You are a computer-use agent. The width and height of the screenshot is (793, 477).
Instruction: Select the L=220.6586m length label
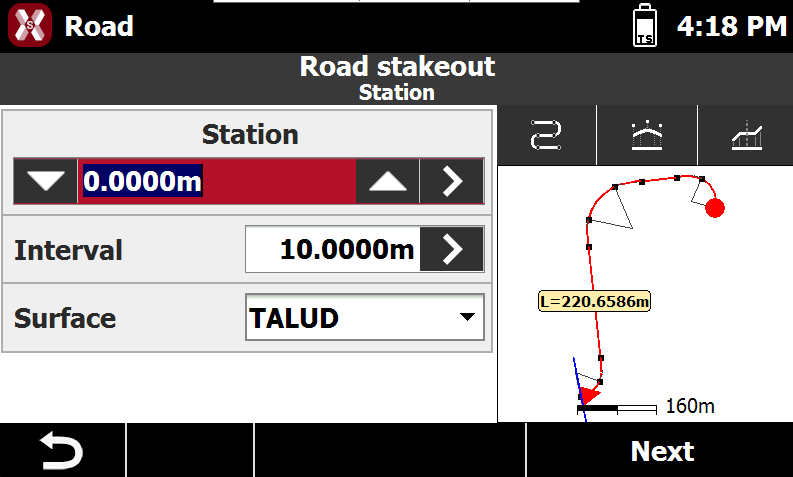(594, 301)
